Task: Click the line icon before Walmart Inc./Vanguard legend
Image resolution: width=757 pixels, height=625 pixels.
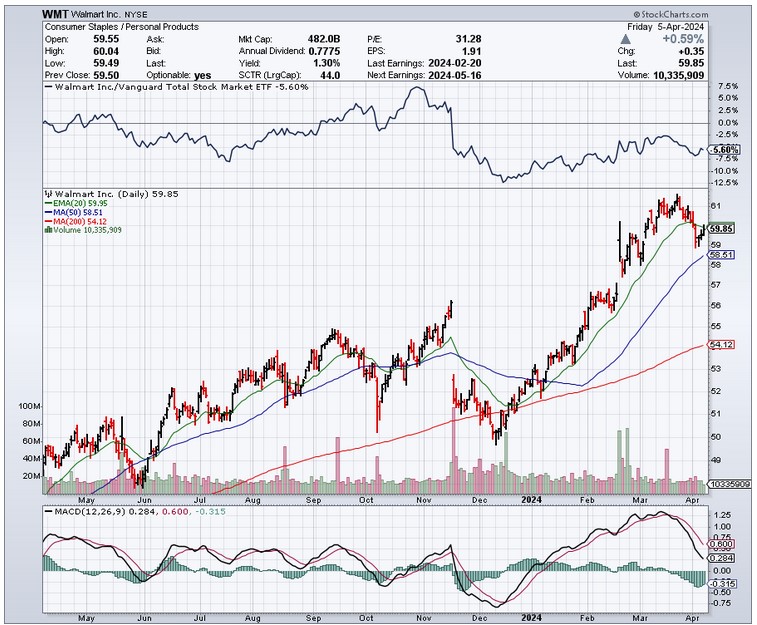Action: pos(46,88)
